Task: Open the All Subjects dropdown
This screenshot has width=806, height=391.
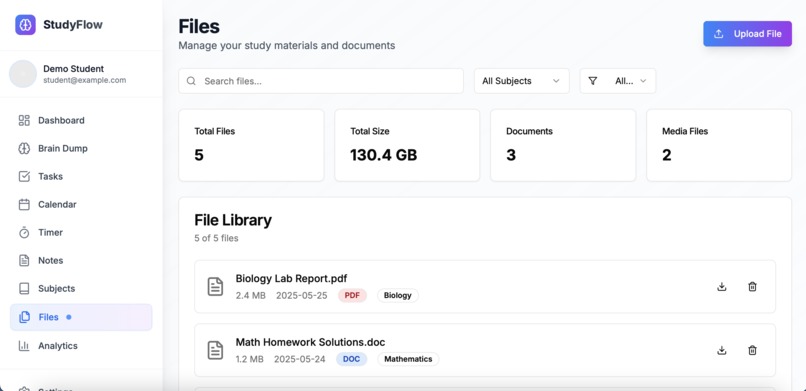Action: (522, 81)
